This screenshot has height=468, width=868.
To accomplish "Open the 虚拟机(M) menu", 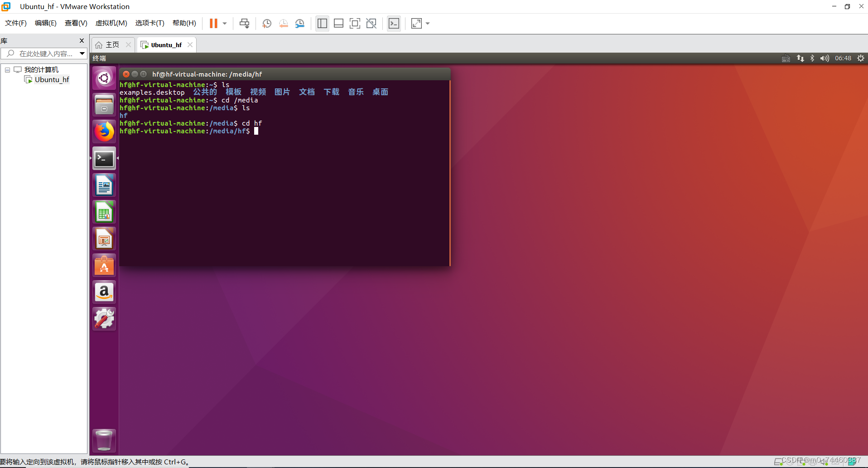I will (x=111, y=23).
